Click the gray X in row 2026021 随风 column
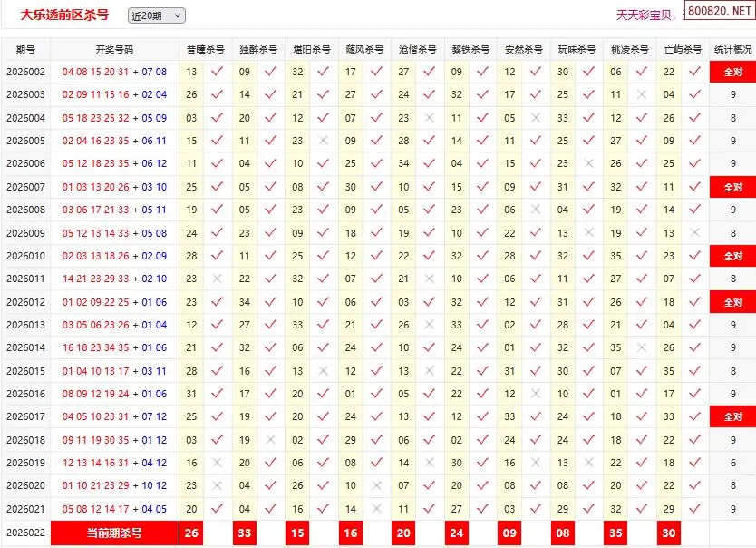 376,509
